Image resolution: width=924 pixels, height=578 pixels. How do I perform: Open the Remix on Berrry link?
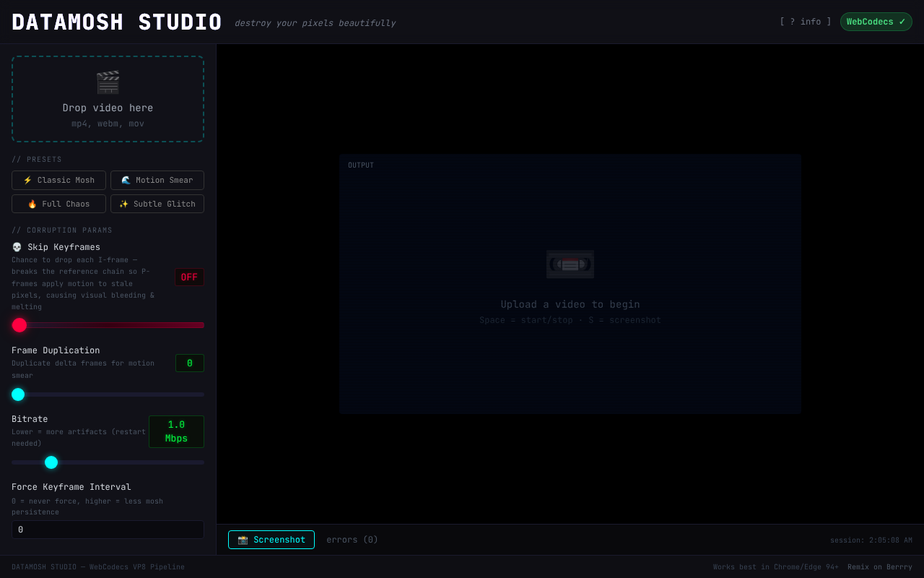tap(879, 567)
